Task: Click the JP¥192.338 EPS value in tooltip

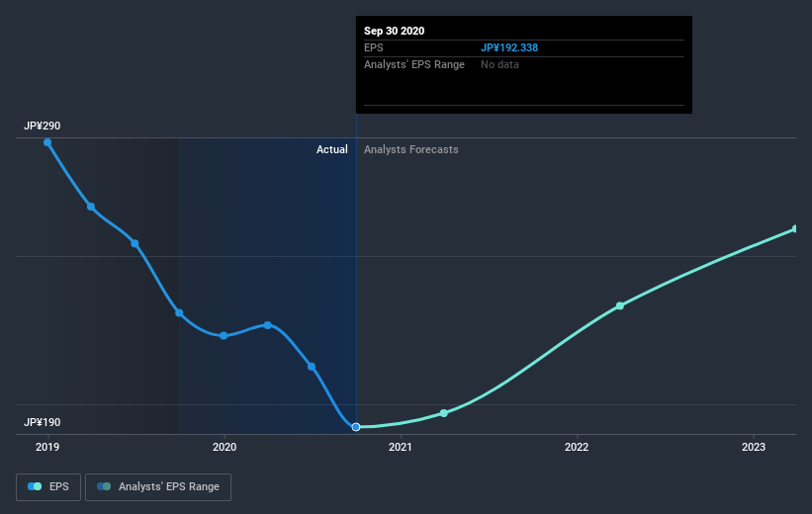Action: pyautogui.click(x=509, y=47)
